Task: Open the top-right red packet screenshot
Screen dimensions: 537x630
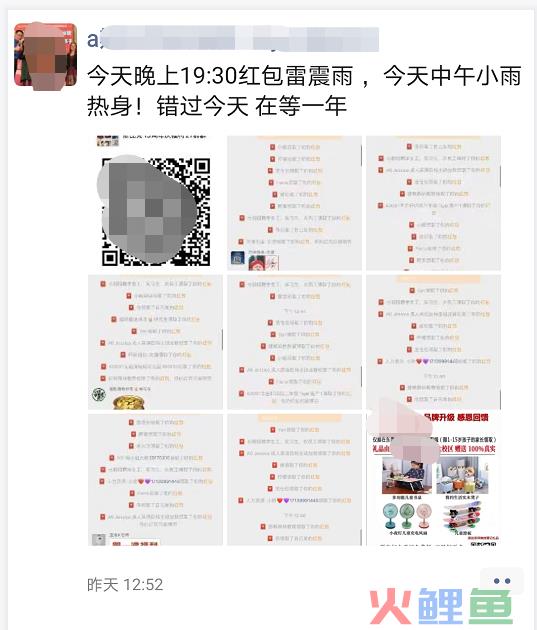Action: (x=433, y=203)
